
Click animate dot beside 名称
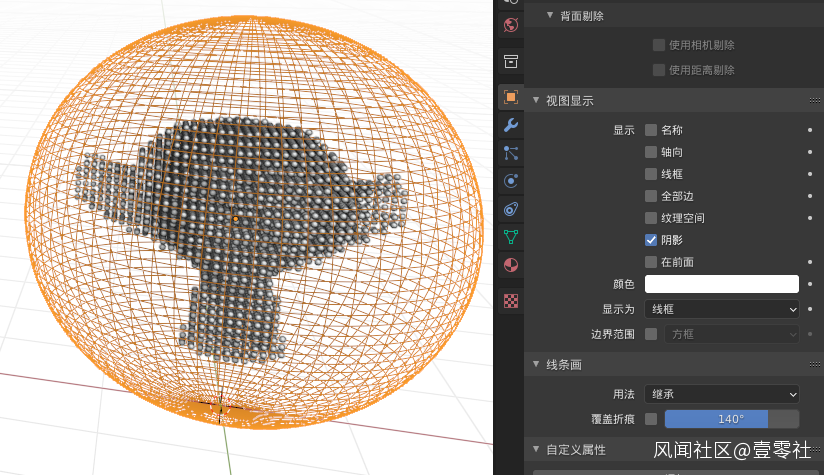coord(810,130)
